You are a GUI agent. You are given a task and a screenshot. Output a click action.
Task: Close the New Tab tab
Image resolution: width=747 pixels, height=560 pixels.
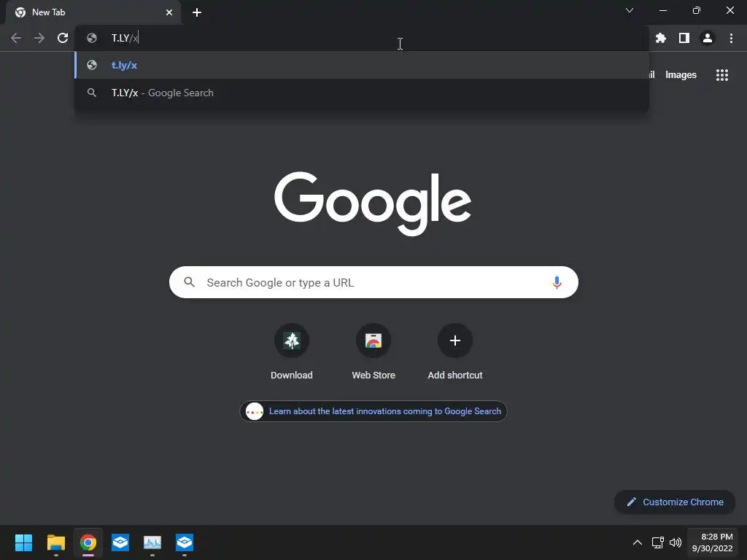pyautogui.click(x=169, y=12)
